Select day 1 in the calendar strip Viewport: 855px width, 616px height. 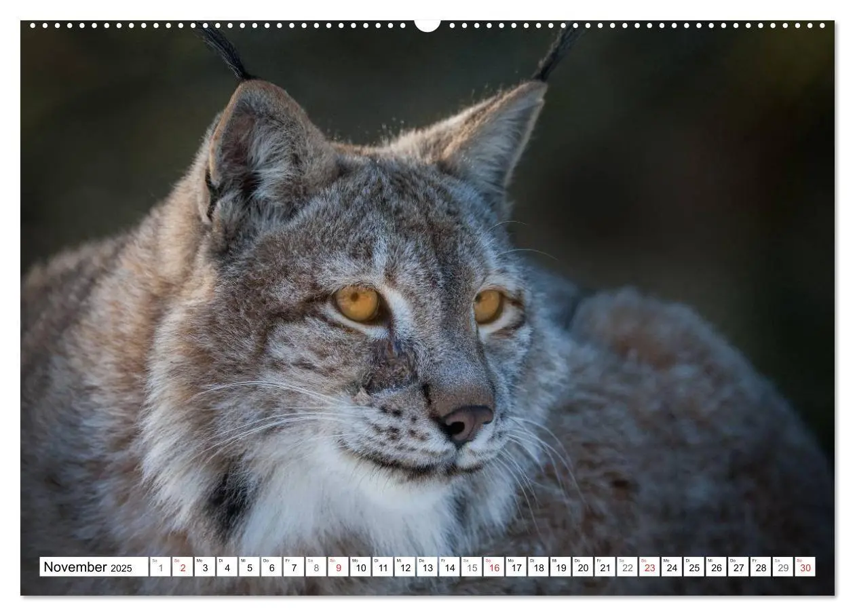pyautogui.click(x=160, y=567)
